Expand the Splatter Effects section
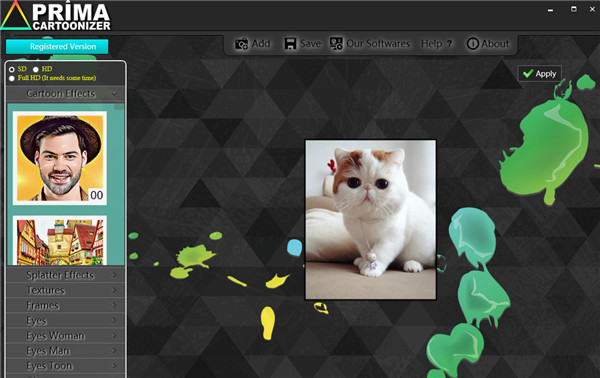This screenshot has width=600, height=378. click(x=65, y=275)
